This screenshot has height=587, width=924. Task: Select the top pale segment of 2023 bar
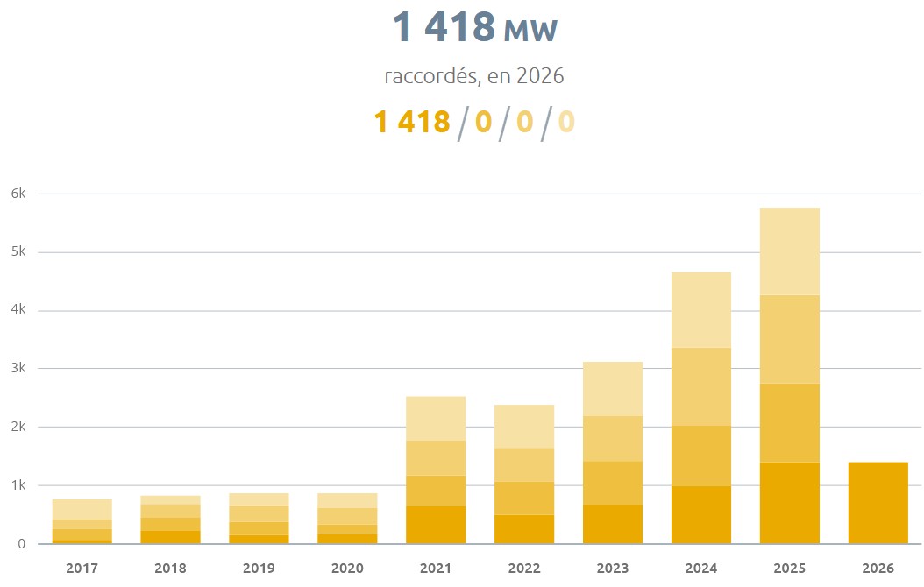[612, 388]
